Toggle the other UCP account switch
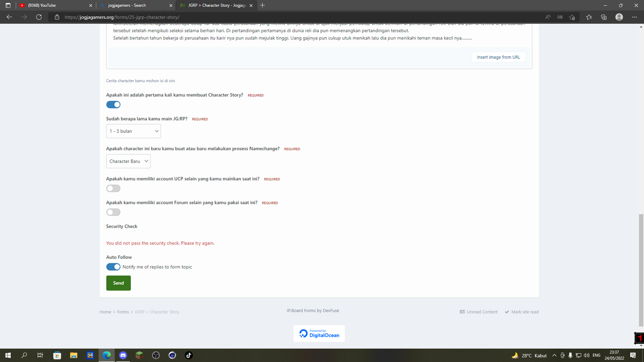The width and height of the screenshot is (644, 362). [113, 189]
